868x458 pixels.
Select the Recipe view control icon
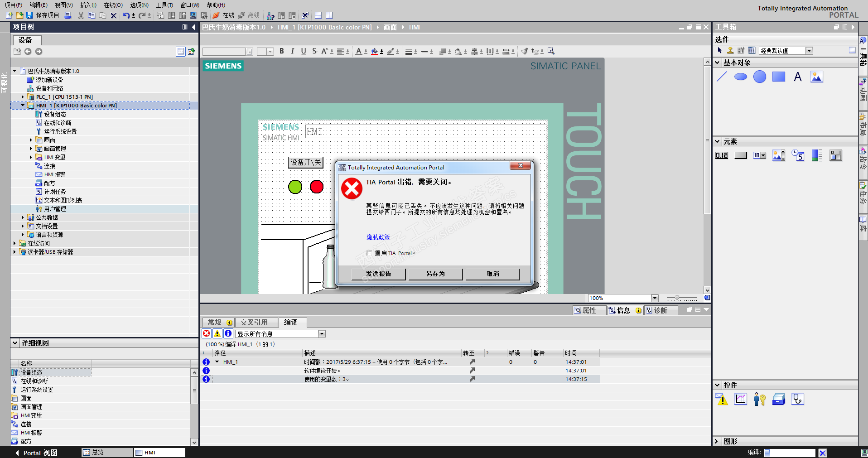click(779, 400)
